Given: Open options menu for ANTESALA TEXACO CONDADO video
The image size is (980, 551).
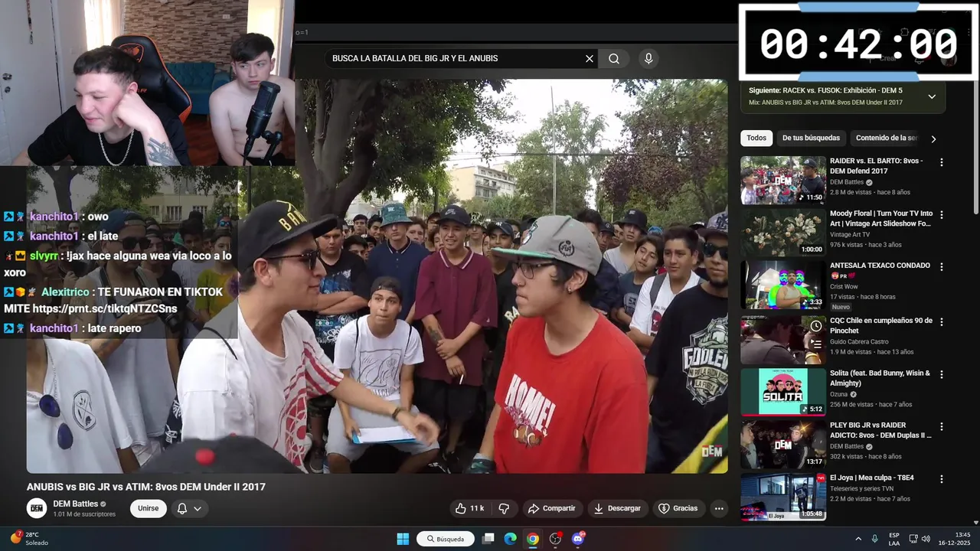Looking at the screenshot, I should [x=942, y=267].
